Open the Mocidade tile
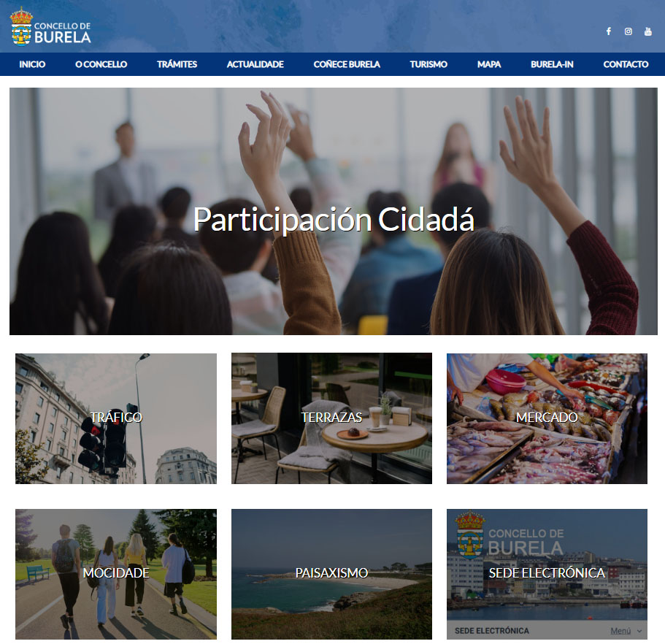Viewport: 665px width, 644px height. tap(116, 573)
